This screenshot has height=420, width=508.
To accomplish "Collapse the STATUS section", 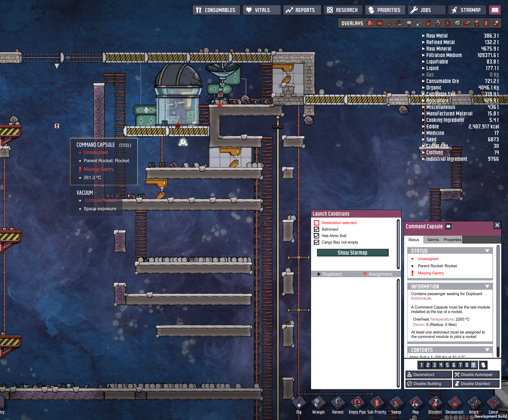I will pyautogui.click(x=487, y=251).
